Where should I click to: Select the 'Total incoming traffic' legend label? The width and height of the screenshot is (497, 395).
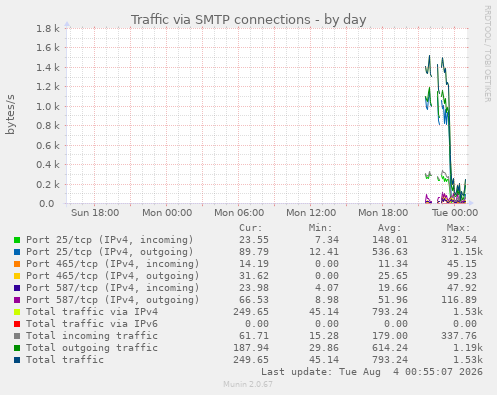tap(92, 336)
